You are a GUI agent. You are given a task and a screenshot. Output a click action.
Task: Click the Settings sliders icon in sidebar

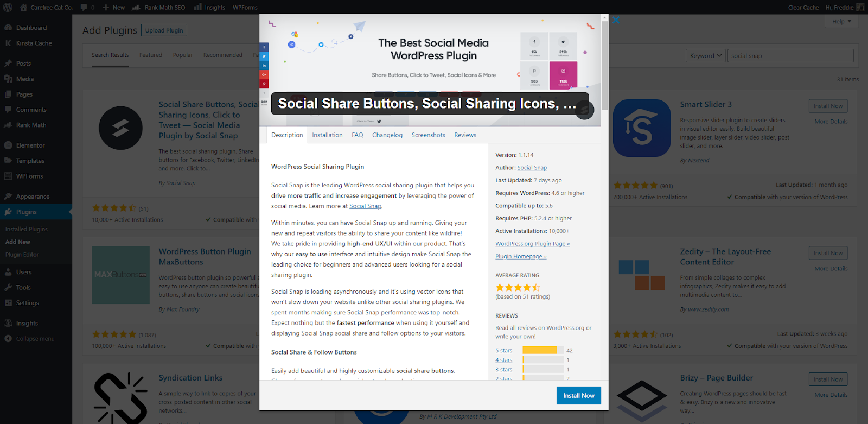tap(8, 303)
